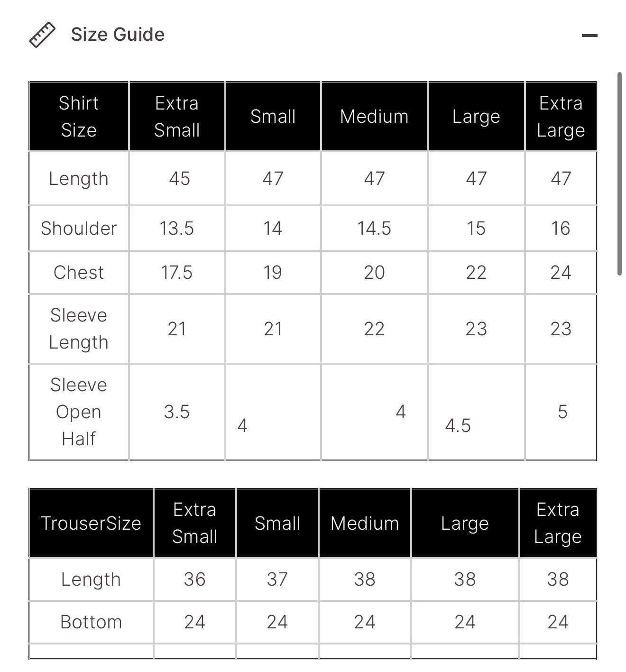Click the Extra Small shirt column header
The height and width of the screenshot is (672, 626).
tap(177, 117)
